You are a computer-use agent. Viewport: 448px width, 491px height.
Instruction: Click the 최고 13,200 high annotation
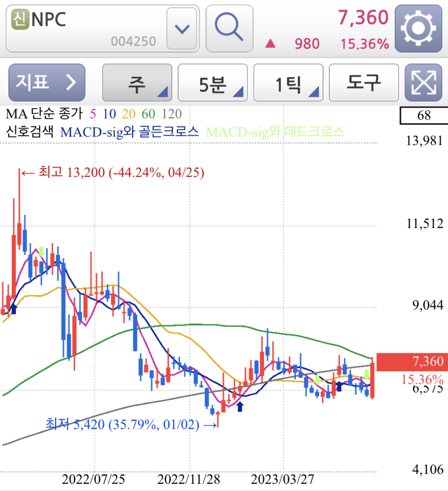113,172
